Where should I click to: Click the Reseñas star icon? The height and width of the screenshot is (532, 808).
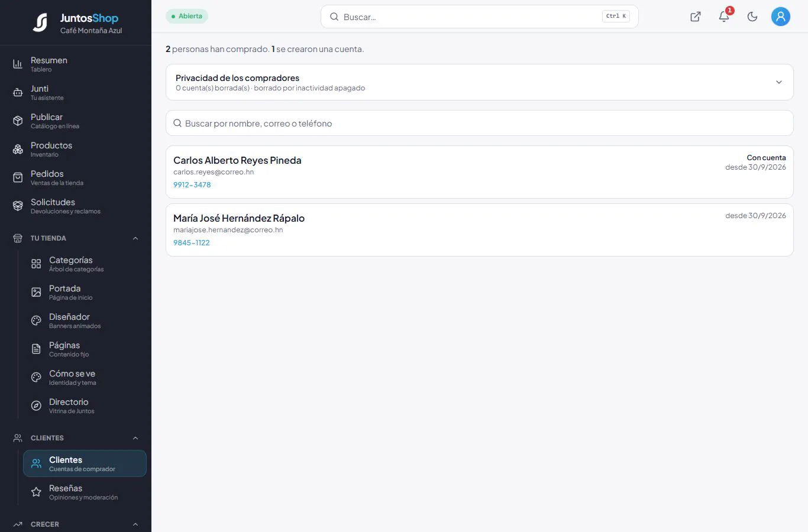36,492
